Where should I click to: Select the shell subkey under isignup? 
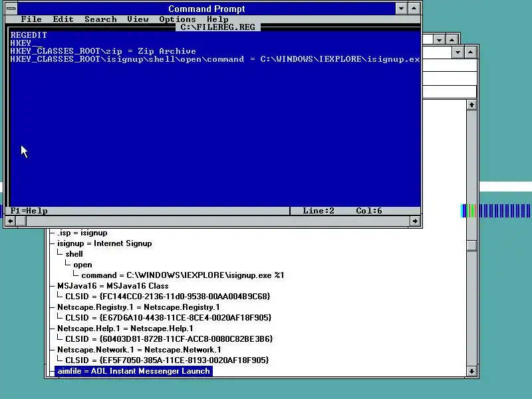click(74, 254)
